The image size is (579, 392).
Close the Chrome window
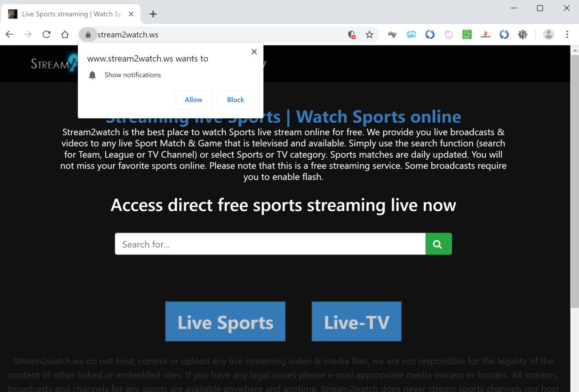coord(566,8)
